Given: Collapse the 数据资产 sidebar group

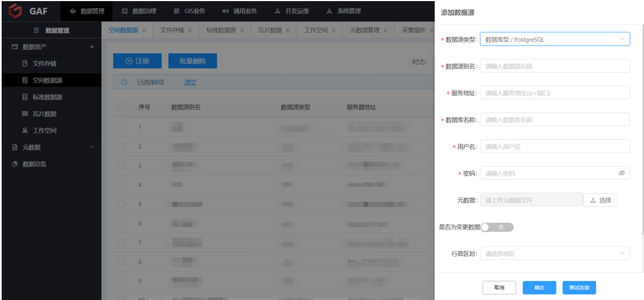Looking at the screenshot, I should pyautogui.click(x=91, y=47).
